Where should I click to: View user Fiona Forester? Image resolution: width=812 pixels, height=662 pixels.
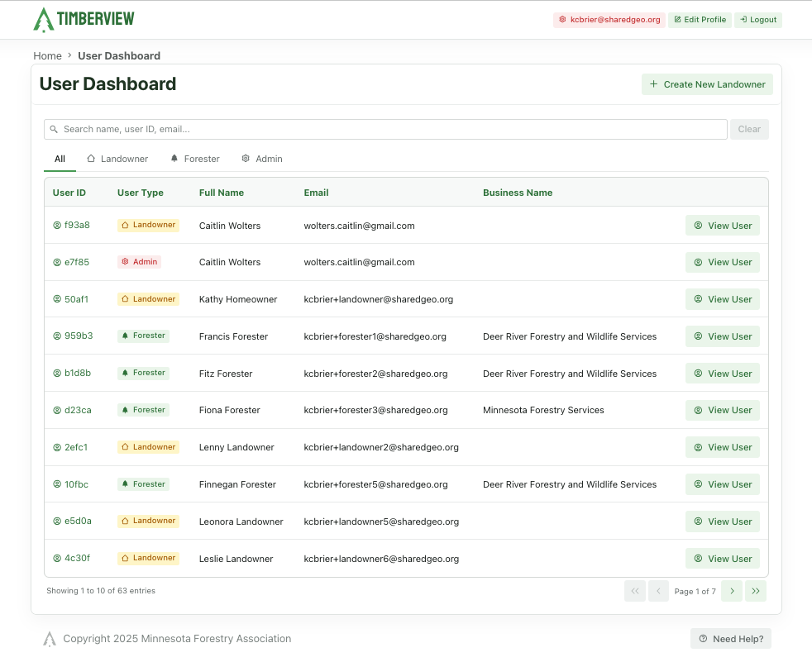[x=723, y=411]
